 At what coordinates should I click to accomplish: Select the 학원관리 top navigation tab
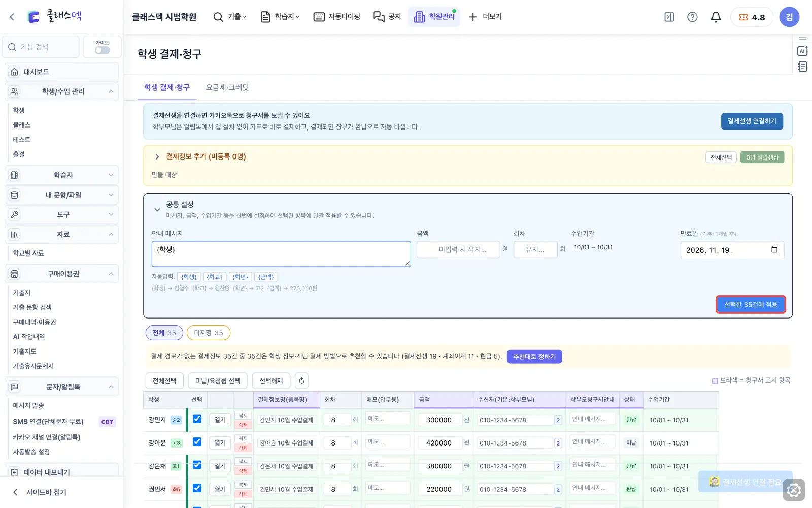pyautogui.click(x=434, y=17)
